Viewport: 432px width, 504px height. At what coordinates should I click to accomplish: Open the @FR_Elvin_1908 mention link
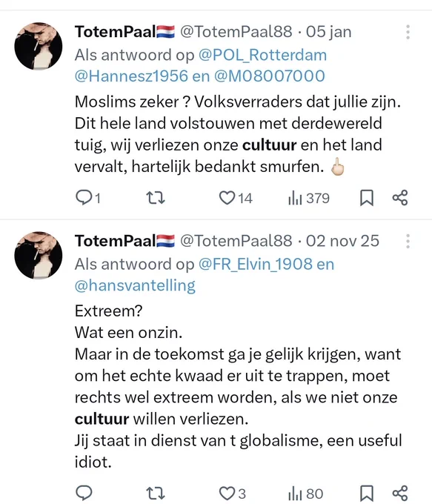pyautogui.click(x=256, y=264)
